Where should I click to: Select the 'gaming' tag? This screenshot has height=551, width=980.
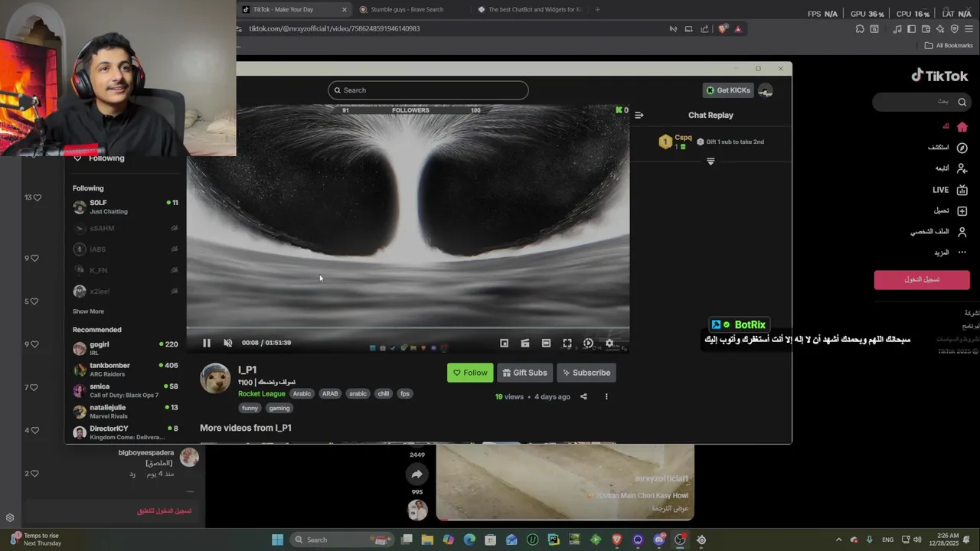(279, 408)
